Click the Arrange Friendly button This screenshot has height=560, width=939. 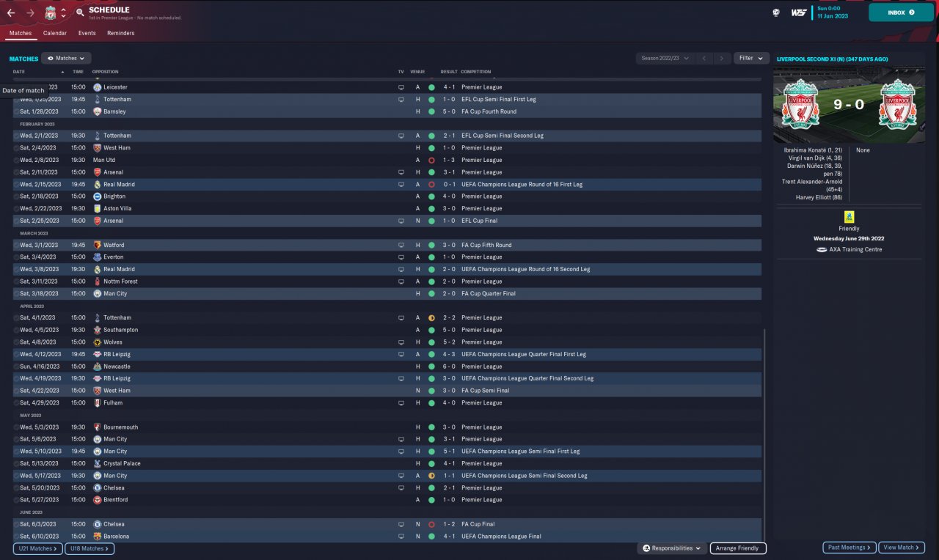(738, 548)
